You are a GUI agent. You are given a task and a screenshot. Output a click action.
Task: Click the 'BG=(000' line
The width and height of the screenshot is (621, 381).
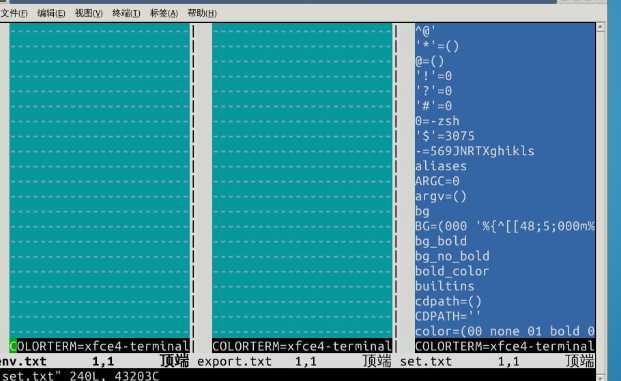pyautogui.click(x=505, y=226)
